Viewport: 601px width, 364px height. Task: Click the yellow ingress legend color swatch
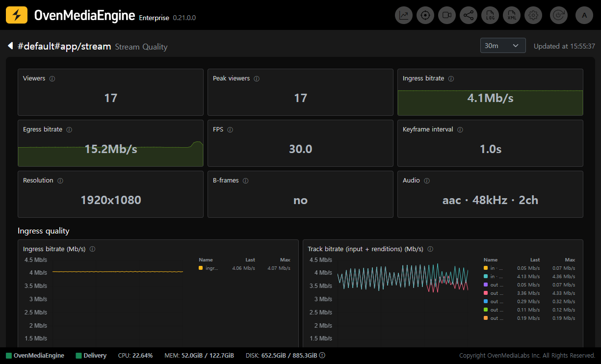[x=201, y=268]
